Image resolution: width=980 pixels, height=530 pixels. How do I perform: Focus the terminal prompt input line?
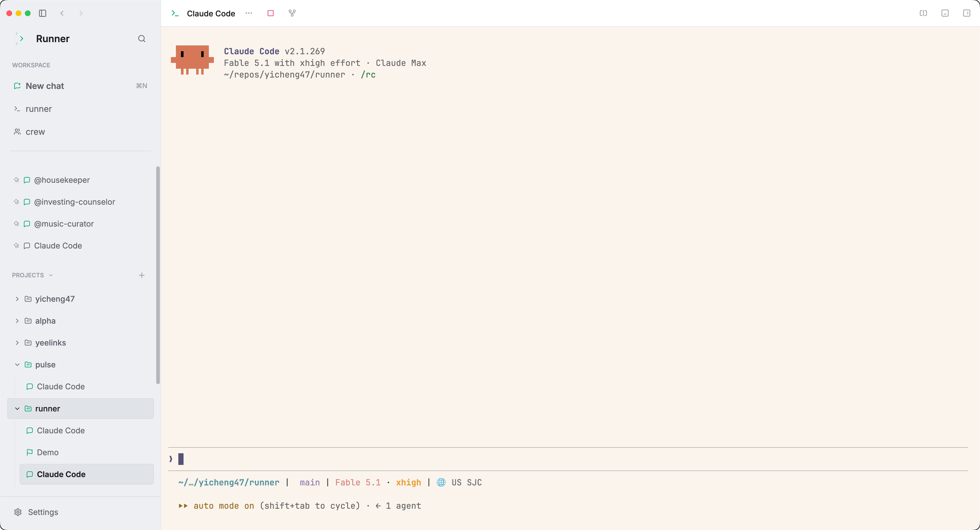click(x=568, y=459)
